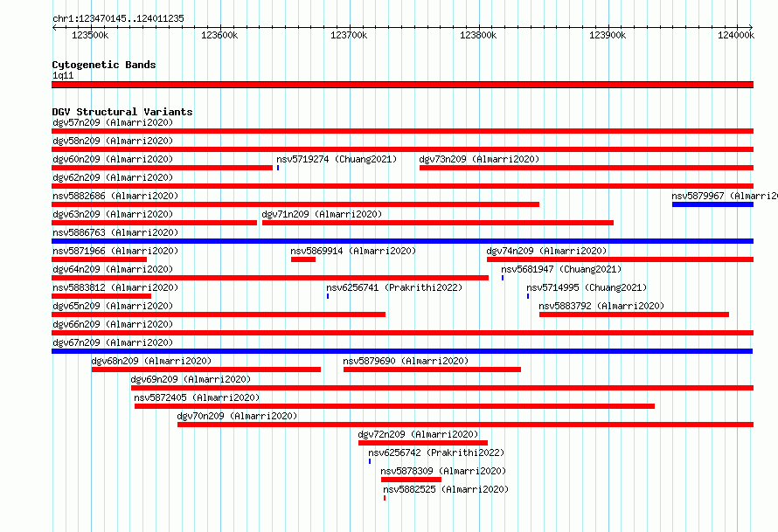Click the dgv57n209 (Almarri2020) variant label
Image resolution: width=778 pixels, height=532 pixels.
pyautogui.click(x=113, y=122)
